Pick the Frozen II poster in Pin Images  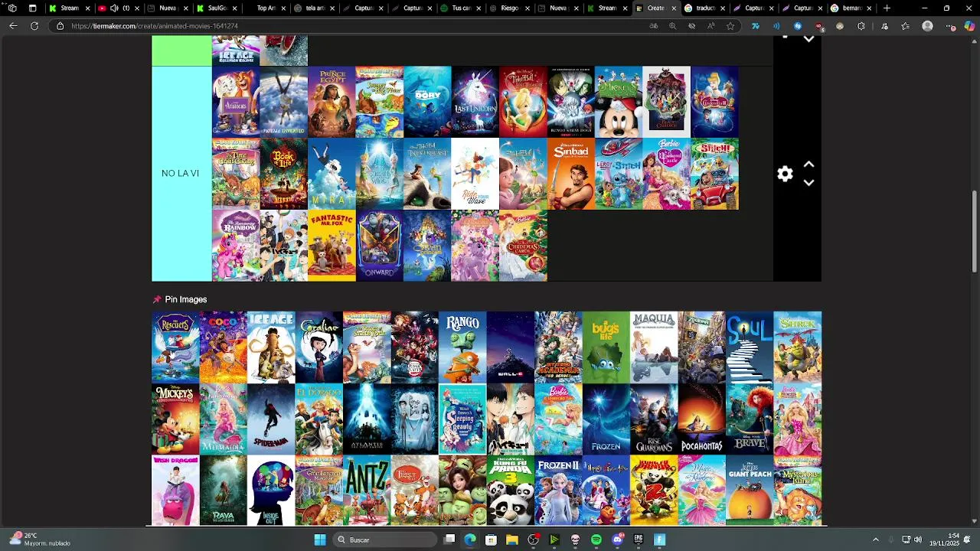558,491
